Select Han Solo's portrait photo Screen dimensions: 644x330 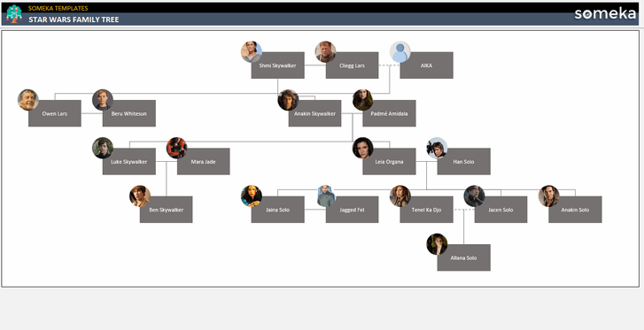pyautogui.click(x=437, y=148)
